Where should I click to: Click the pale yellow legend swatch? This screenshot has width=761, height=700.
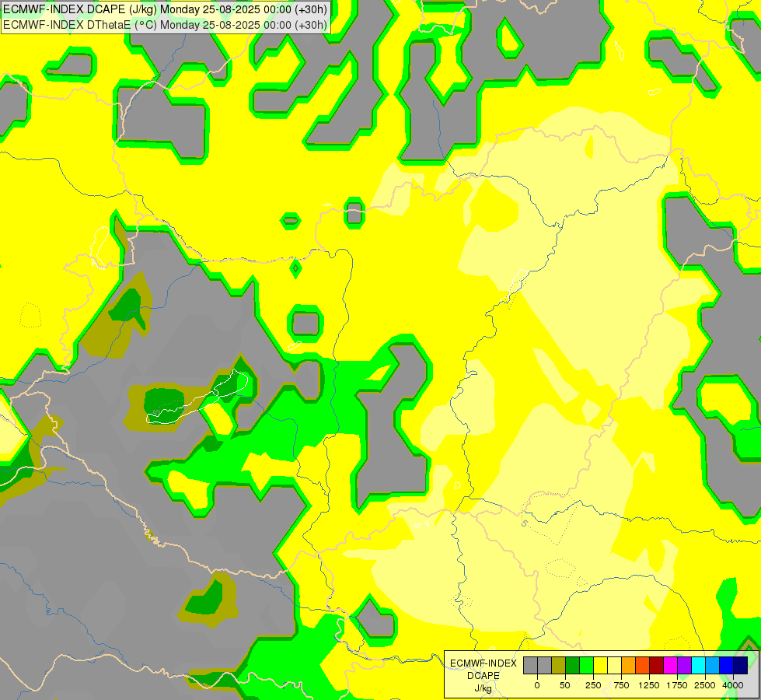tap(614, 666)
